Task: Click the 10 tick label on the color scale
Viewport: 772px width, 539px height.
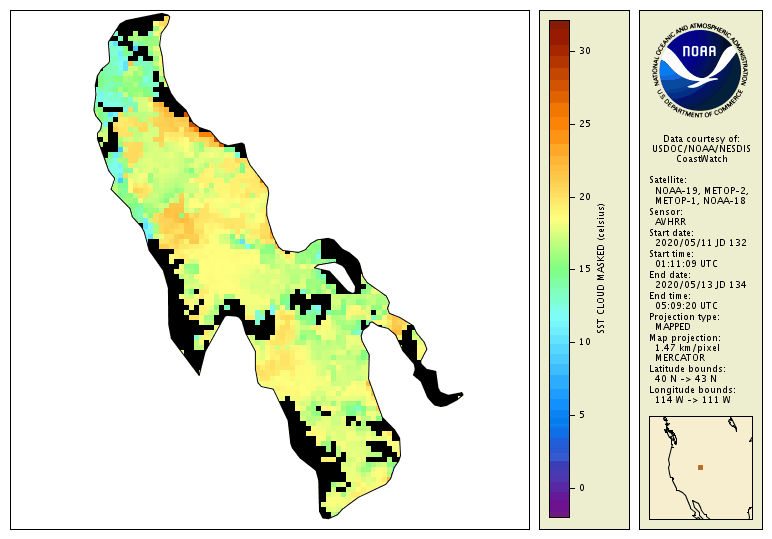Action: [585, 342]
